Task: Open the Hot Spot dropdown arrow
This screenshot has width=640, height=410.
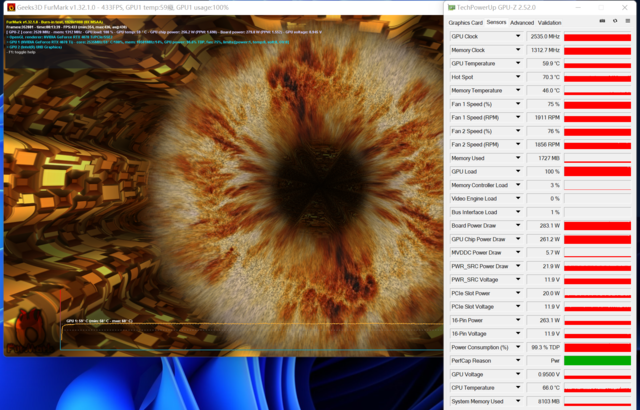Action: click(518, 77)
